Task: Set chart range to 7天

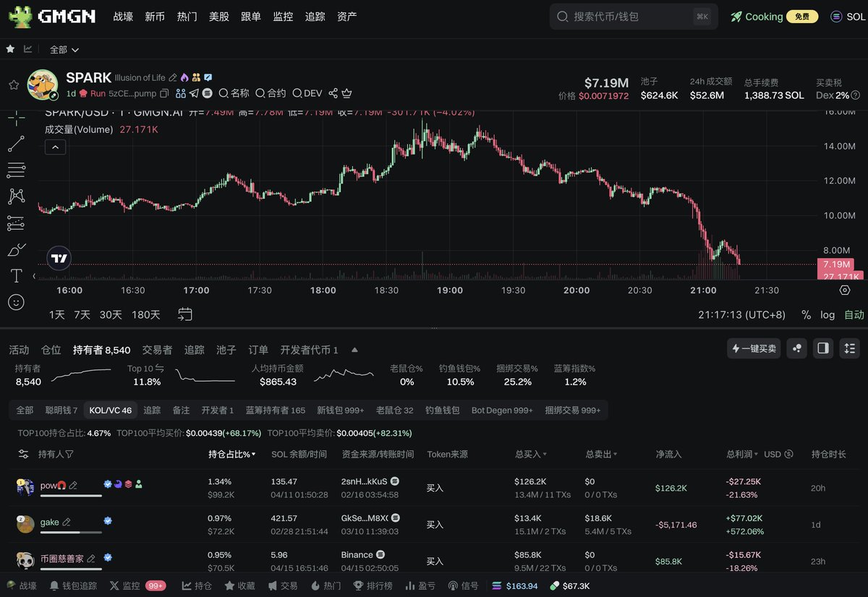Action: 82,314
